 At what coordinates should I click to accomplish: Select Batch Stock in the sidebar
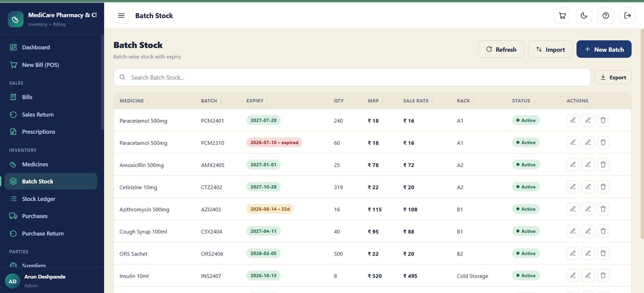coord(51,181)
